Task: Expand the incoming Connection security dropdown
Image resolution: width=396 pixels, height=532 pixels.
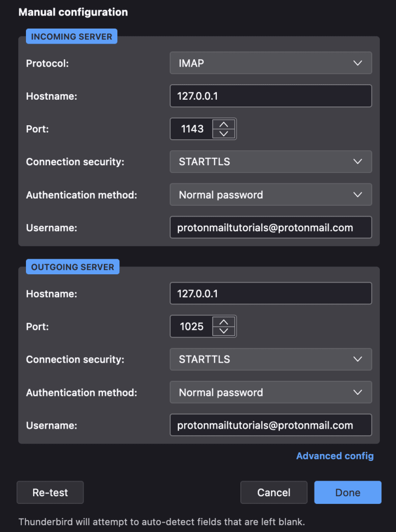Action: coord(270,162)
